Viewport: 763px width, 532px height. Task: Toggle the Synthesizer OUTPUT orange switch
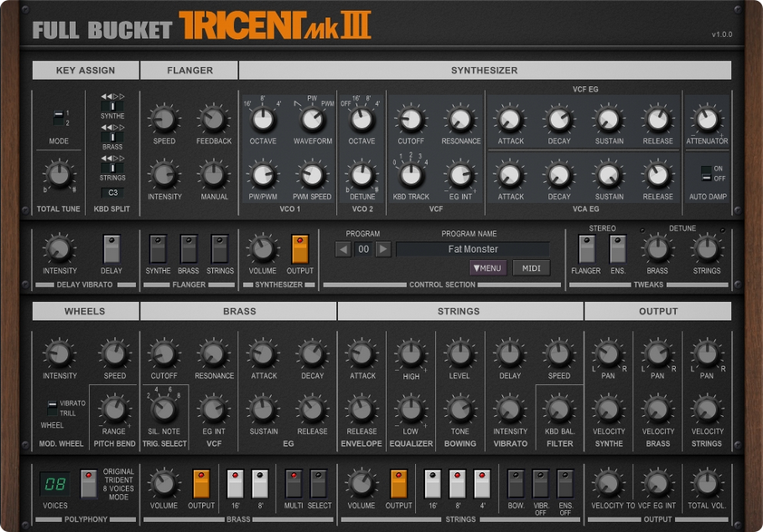click(300, 248)
